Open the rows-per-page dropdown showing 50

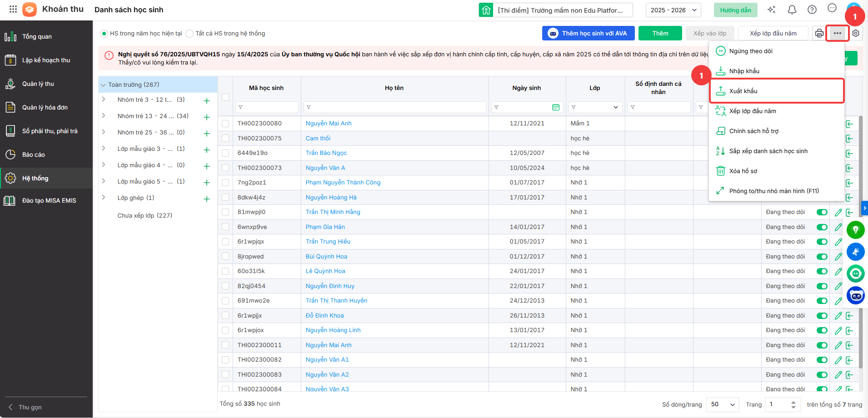coord(723,404)
